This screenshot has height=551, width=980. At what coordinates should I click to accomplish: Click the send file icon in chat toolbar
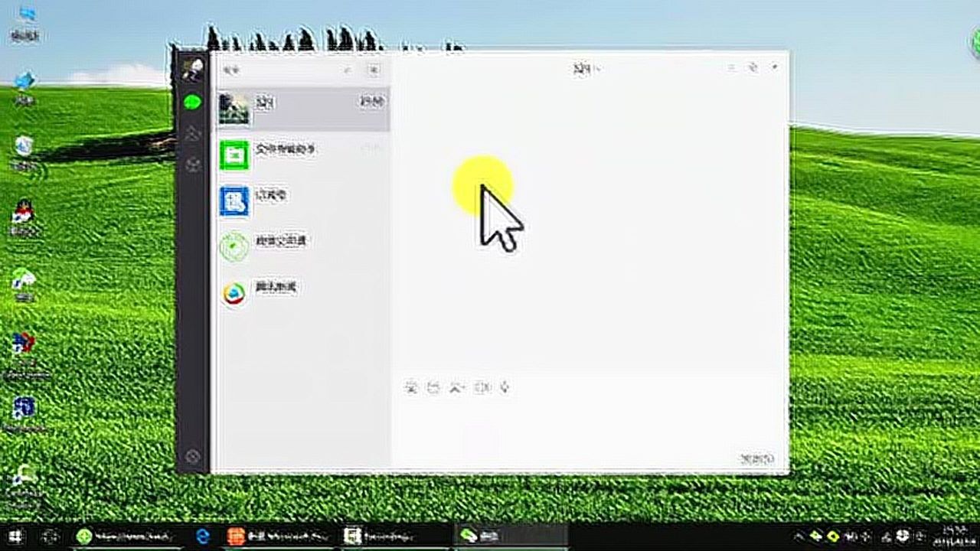point(433,387)
